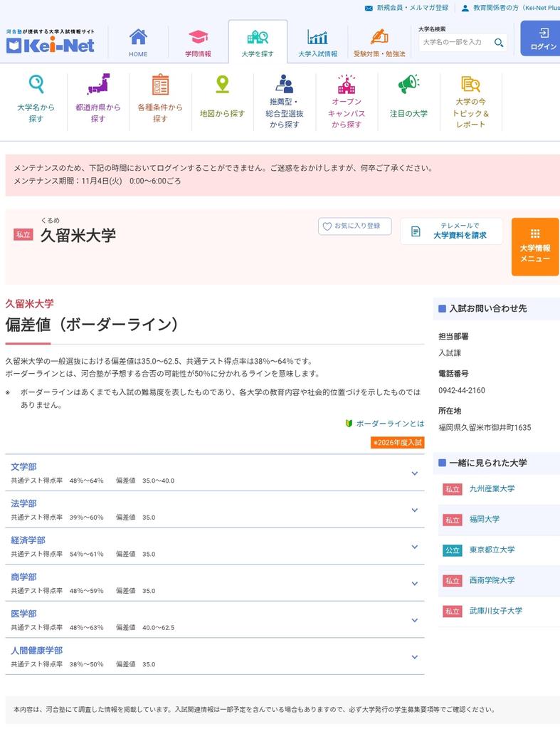560x729 pixels.
Task: Open 武庫川女子大学 in related universities
Action: (496, 611)
